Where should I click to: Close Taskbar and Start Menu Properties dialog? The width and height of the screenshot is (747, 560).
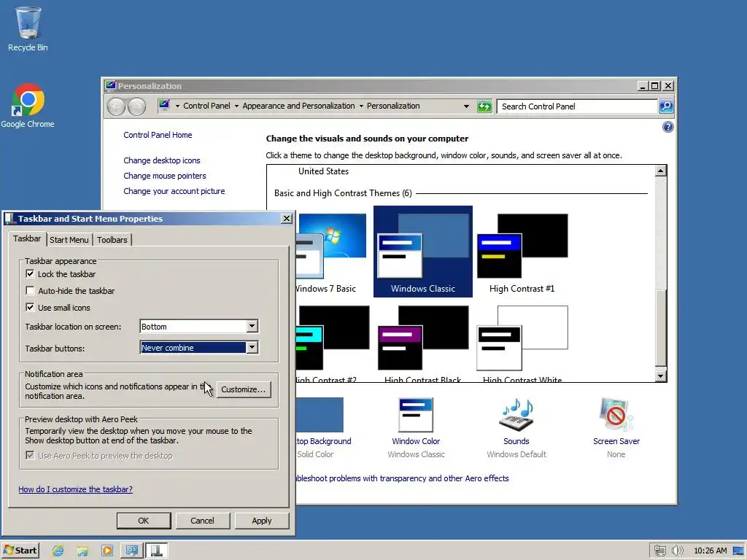click(287, 219)
